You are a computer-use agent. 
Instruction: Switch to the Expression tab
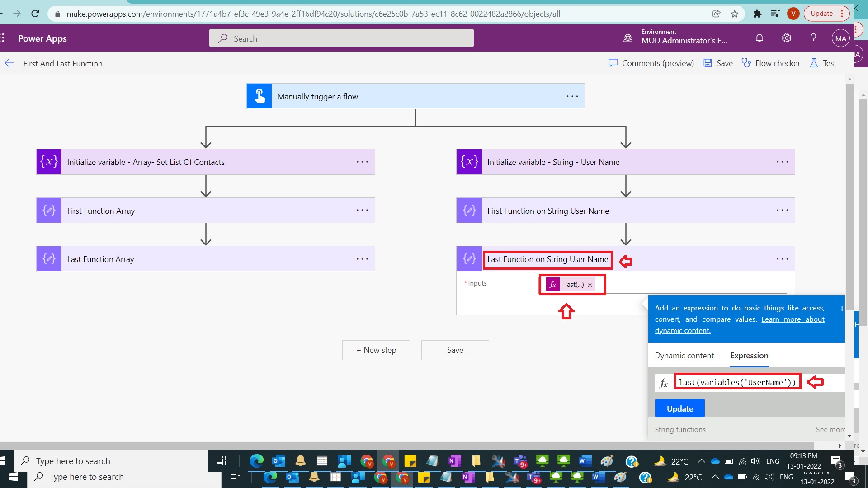click(x=749, y=356)
